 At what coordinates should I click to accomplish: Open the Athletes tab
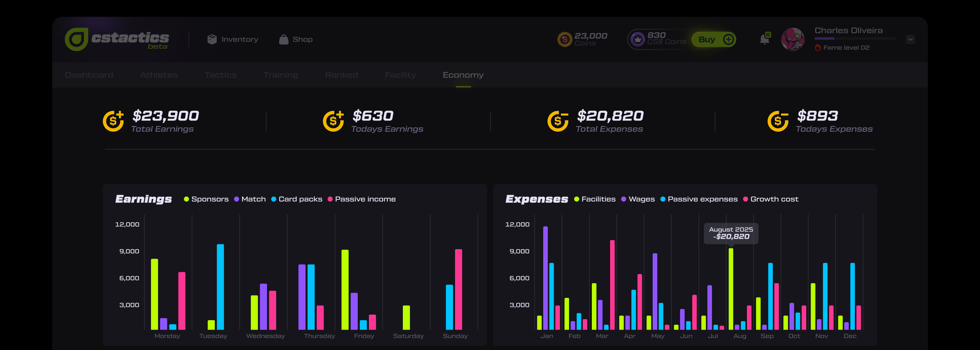(159, 75)
